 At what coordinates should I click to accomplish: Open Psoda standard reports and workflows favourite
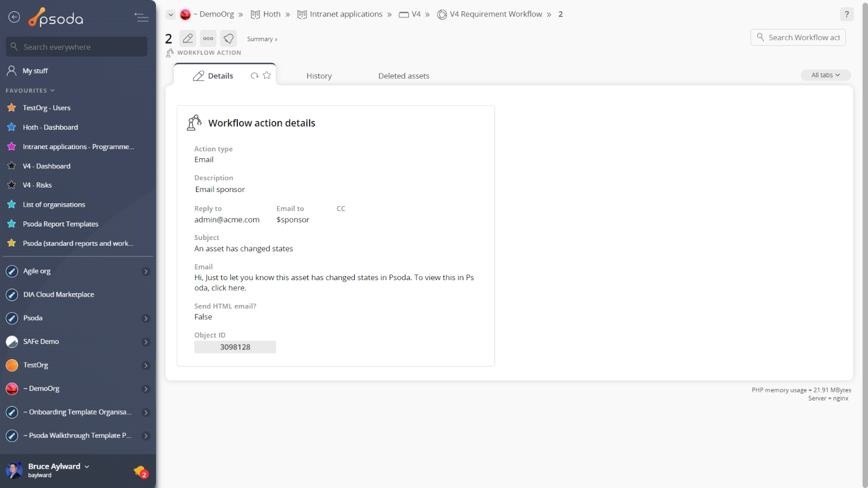[x=78, y=243]
